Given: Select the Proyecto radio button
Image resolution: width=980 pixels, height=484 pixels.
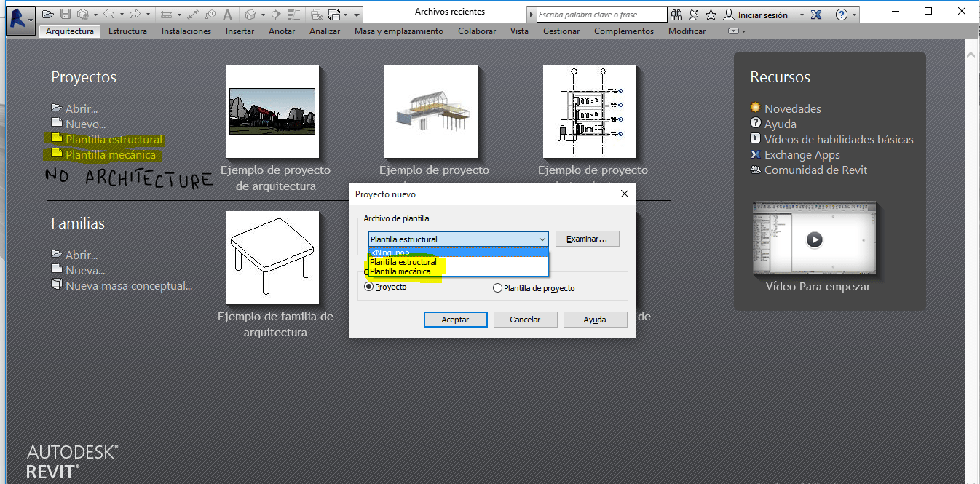Looking at the screenshot, I should 370,287.
